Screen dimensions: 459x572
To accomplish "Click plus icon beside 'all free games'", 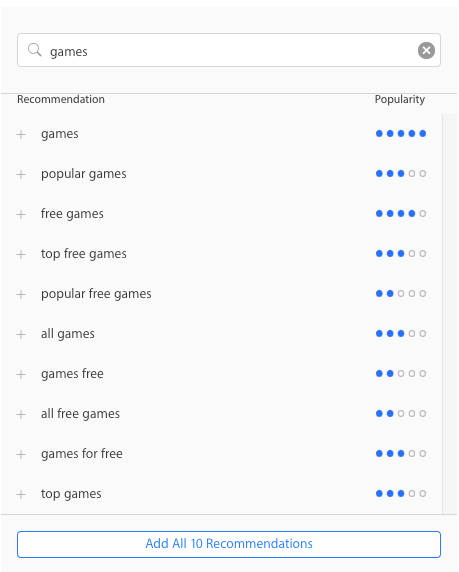I will [21, 414].
